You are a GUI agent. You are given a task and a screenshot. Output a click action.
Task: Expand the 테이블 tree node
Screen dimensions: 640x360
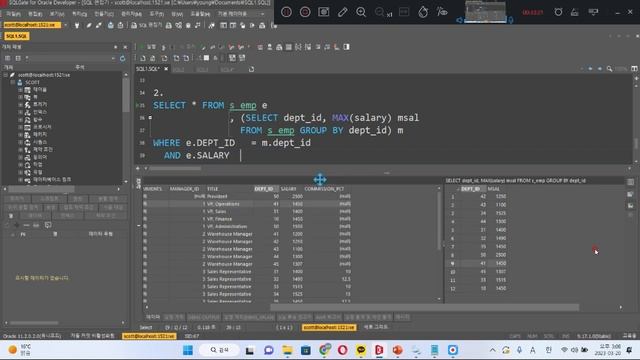click(20, 90)
